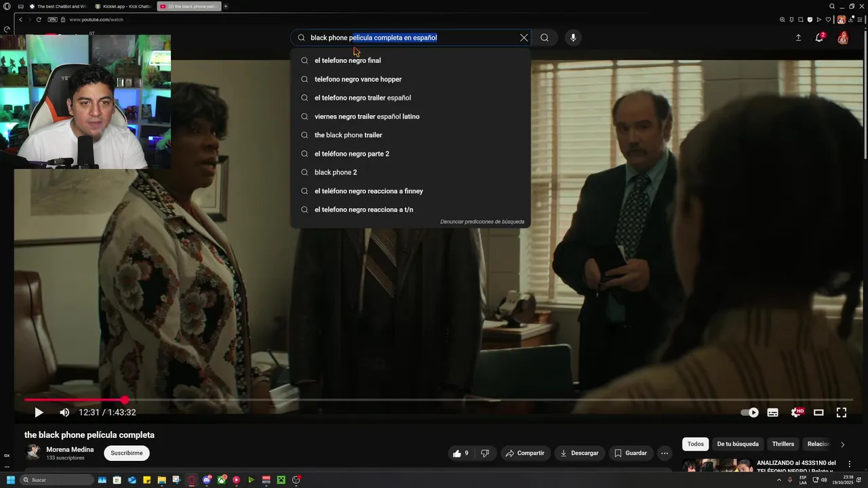Open the notifications bell

[819, 38]
